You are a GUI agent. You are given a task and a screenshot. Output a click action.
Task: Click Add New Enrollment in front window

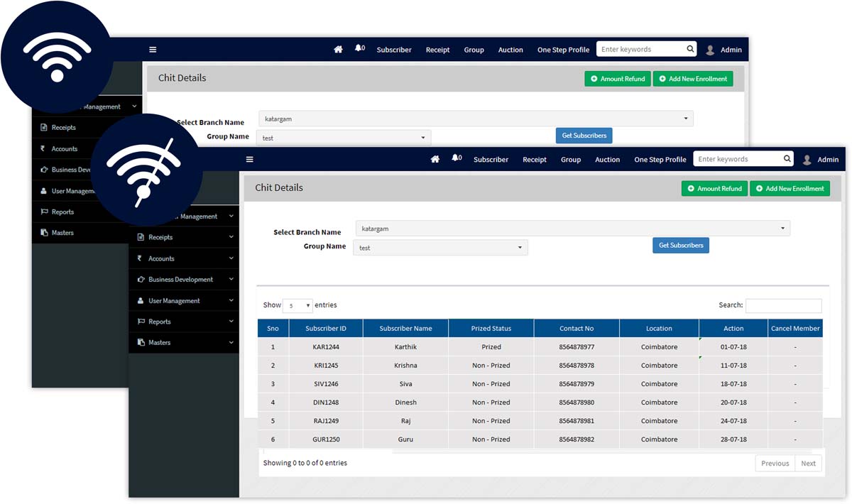(x=790, y=189)
